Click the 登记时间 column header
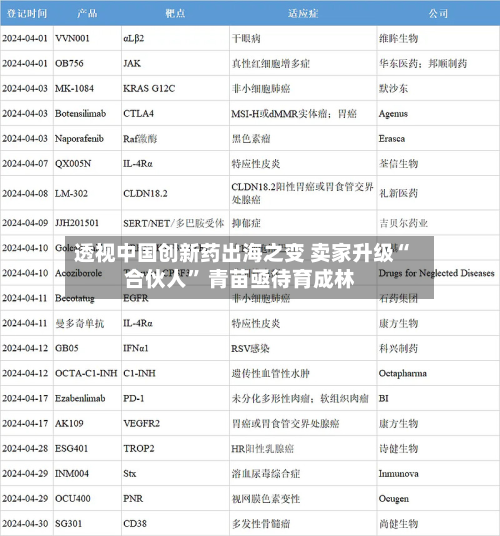Screen dimensions: 500x536 (27, 13)
